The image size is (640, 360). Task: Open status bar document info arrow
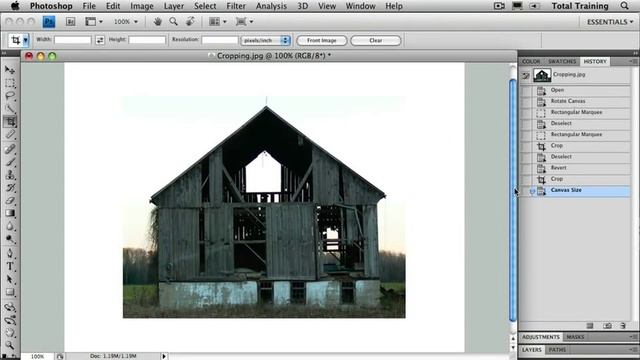(164, 356)
